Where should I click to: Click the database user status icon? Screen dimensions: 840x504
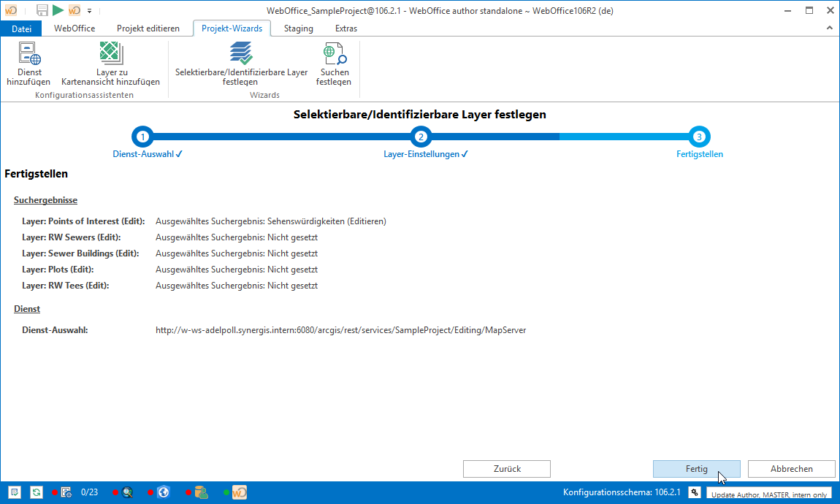coord(201,492)
